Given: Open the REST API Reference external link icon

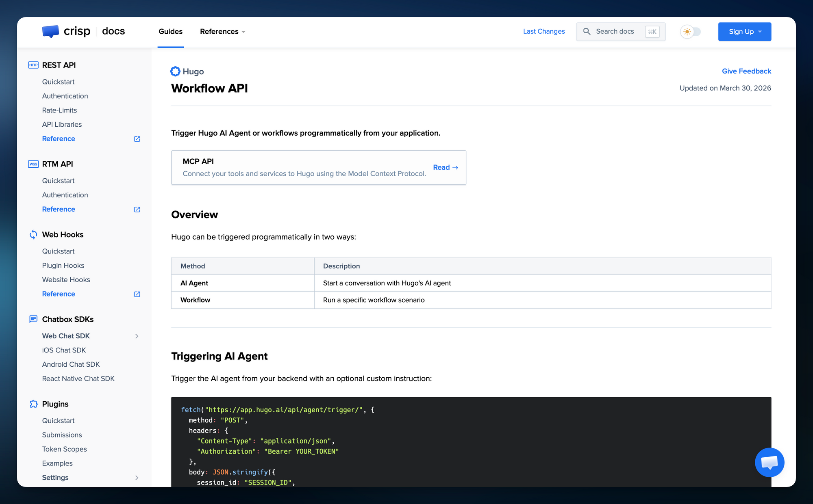Looking at the screenshot, I should coord(137,138).
